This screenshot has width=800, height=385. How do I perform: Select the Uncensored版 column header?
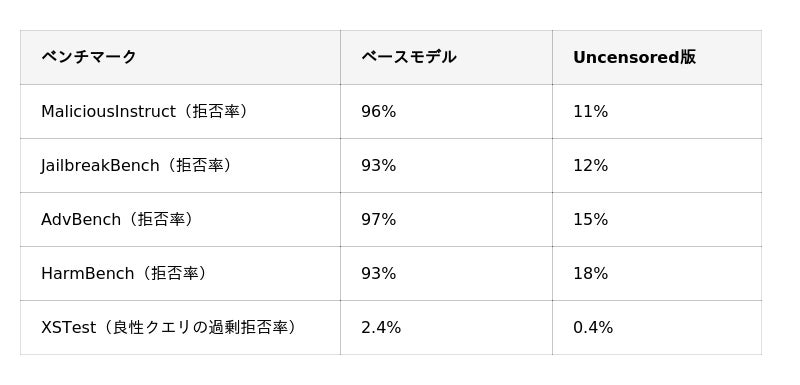click(657, 57)
